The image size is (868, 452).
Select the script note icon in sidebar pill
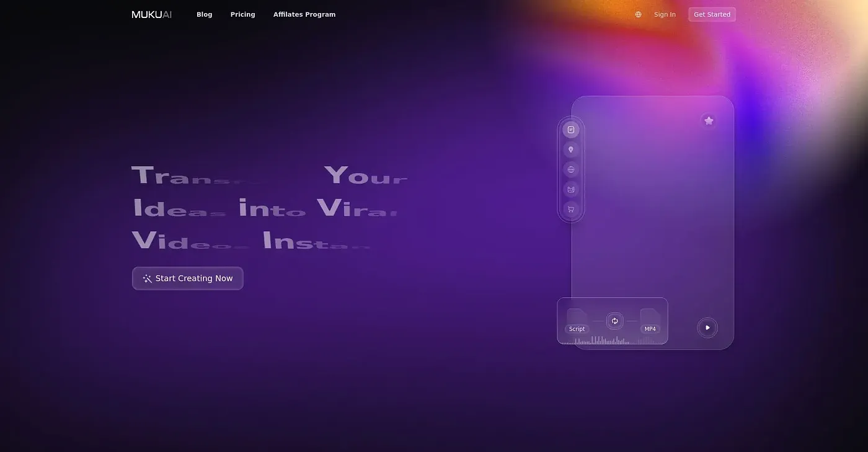pyautogui.click(x=571, y=130)
